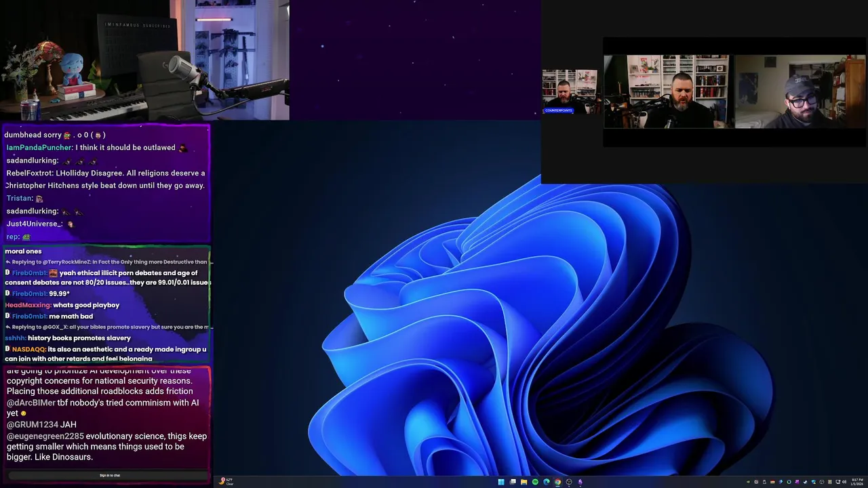The image size is (868, 488).
Task: Click the purple square tray icon
Action: click(797, 482)
